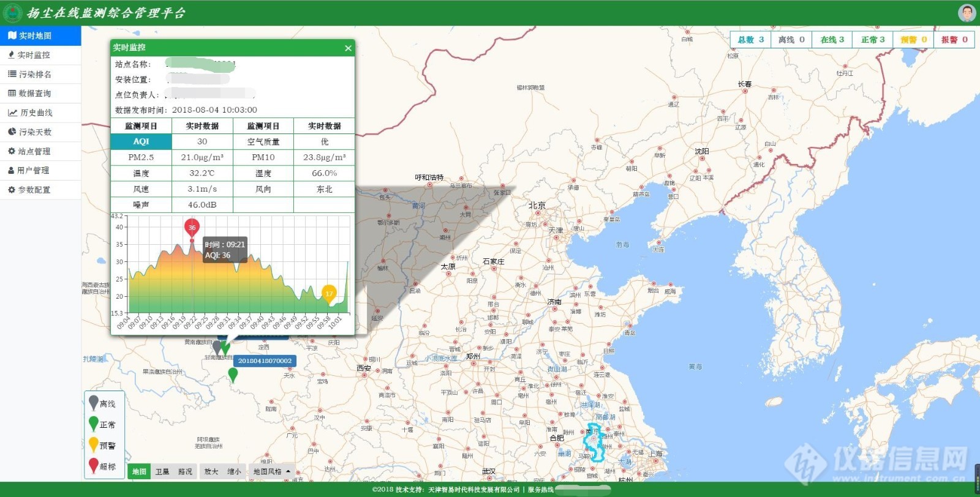Click the yellow 预警 legend pin

click(93, 444)
